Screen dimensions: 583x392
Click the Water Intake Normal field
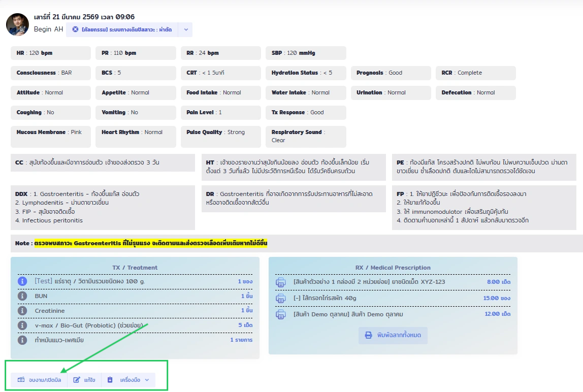[x=306, y=92]
